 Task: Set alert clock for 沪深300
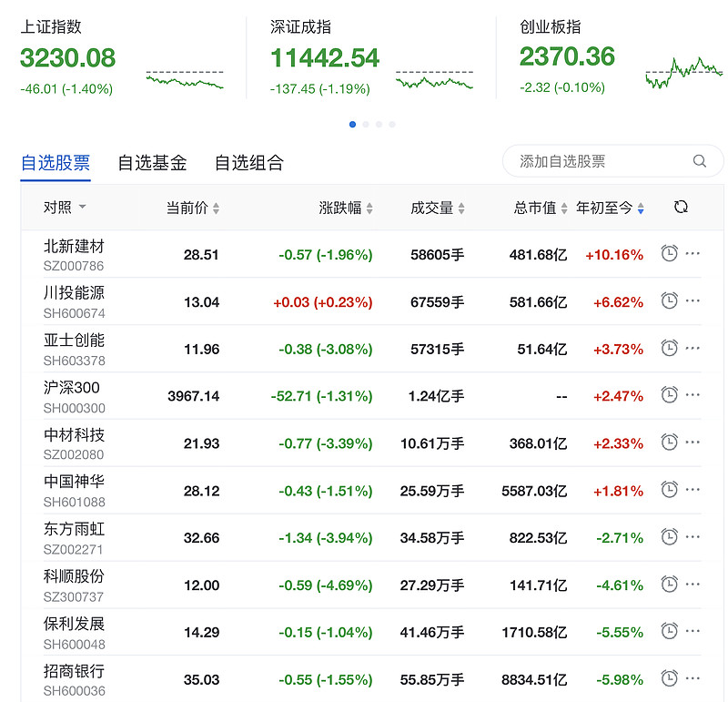coord(669,395)
